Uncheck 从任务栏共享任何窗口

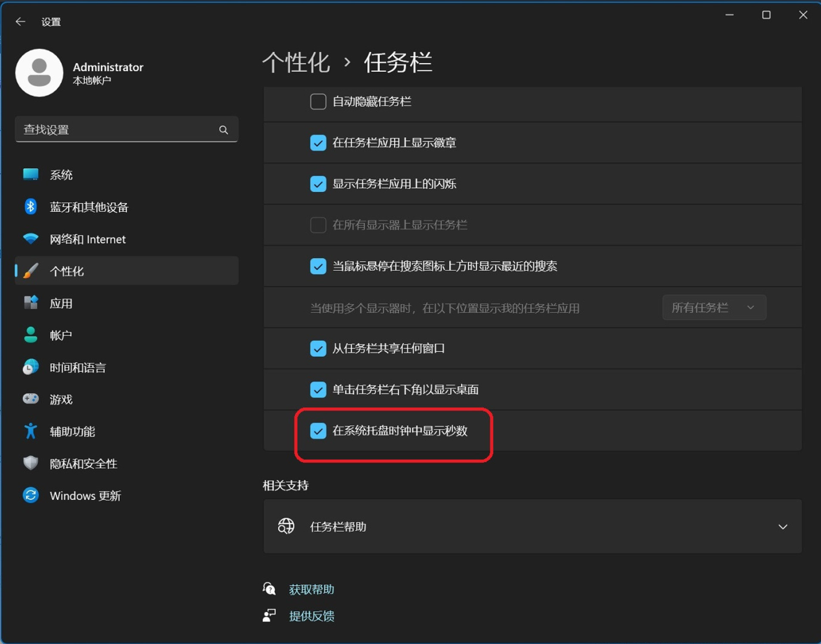318,348
